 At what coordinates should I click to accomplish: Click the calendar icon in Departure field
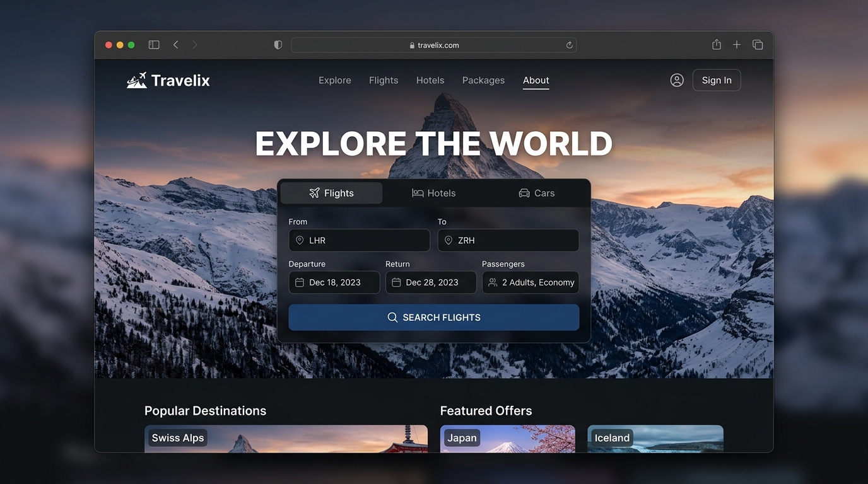pyautogui.click(x=300, y=282)
